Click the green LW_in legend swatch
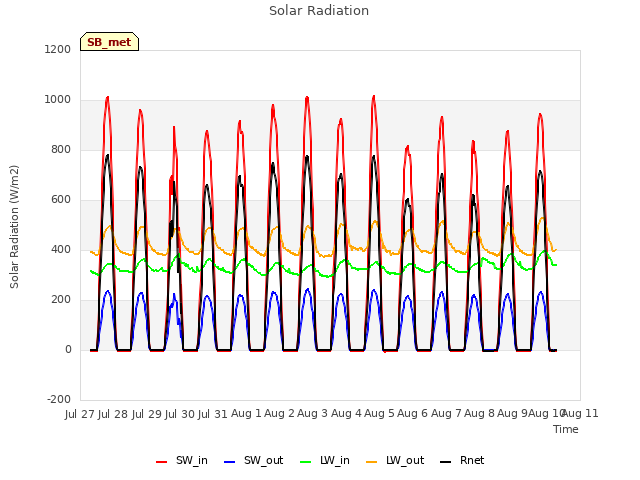Screen dimensions: 640x480 click(x=306, y=462)
